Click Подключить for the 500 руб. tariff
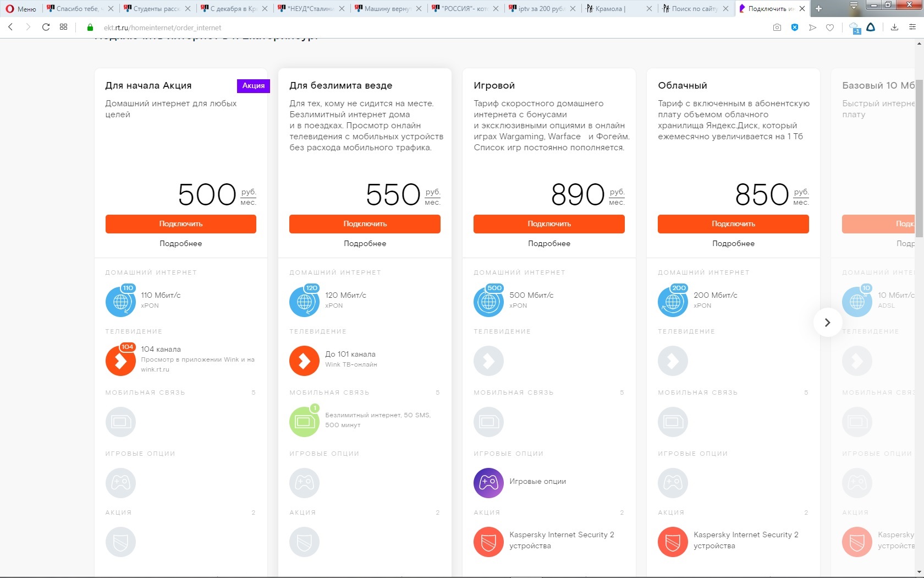 [x=181, y=224]
